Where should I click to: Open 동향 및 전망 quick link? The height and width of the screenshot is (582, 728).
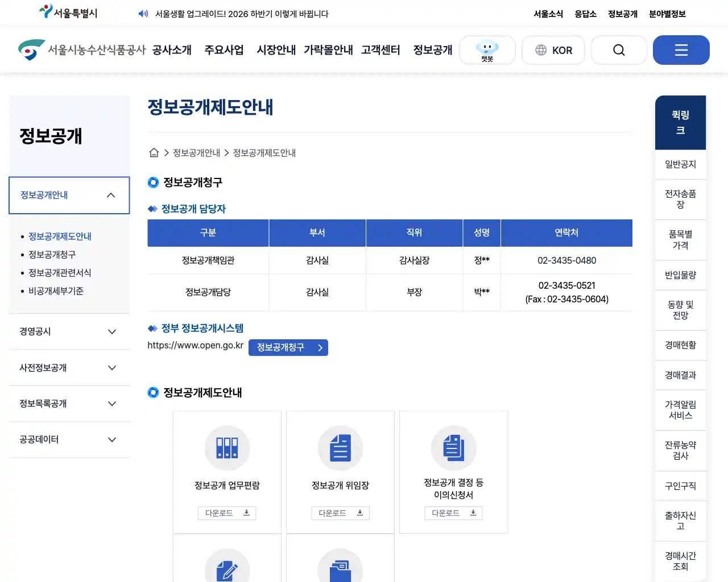pyautogui.click(x=681, y=310)
